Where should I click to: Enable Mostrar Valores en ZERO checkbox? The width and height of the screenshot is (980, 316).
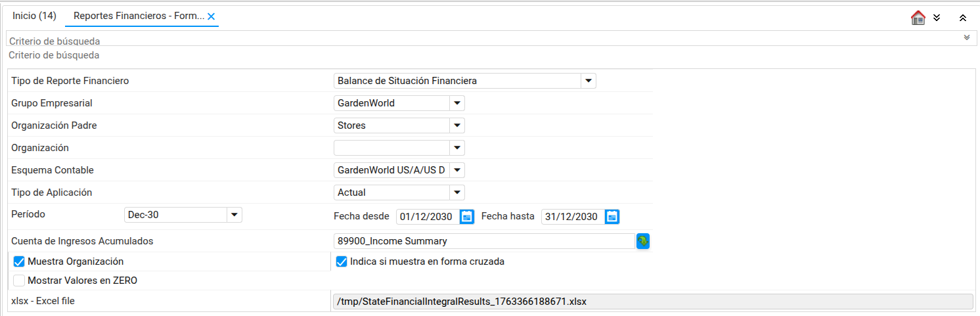(19, 281)
